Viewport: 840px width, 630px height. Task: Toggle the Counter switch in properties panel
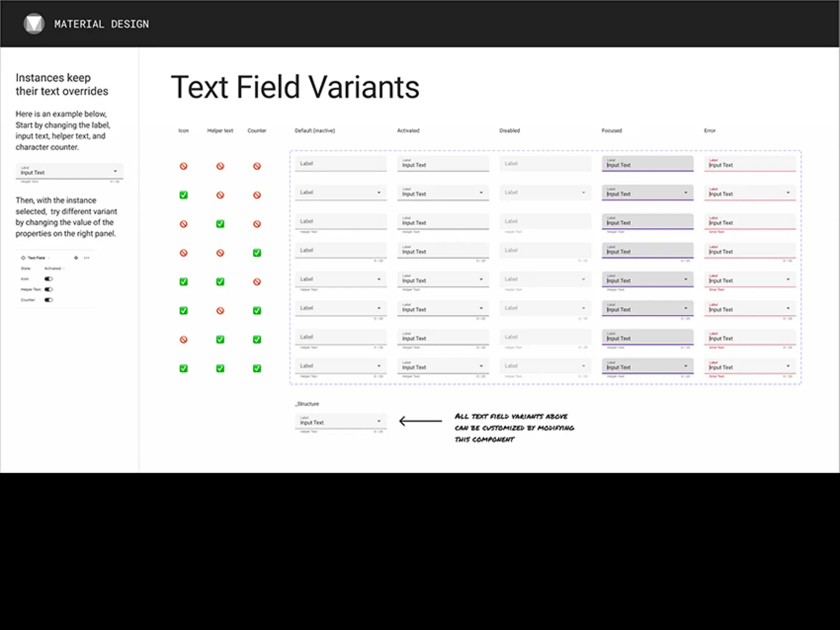tap(48, 300)
